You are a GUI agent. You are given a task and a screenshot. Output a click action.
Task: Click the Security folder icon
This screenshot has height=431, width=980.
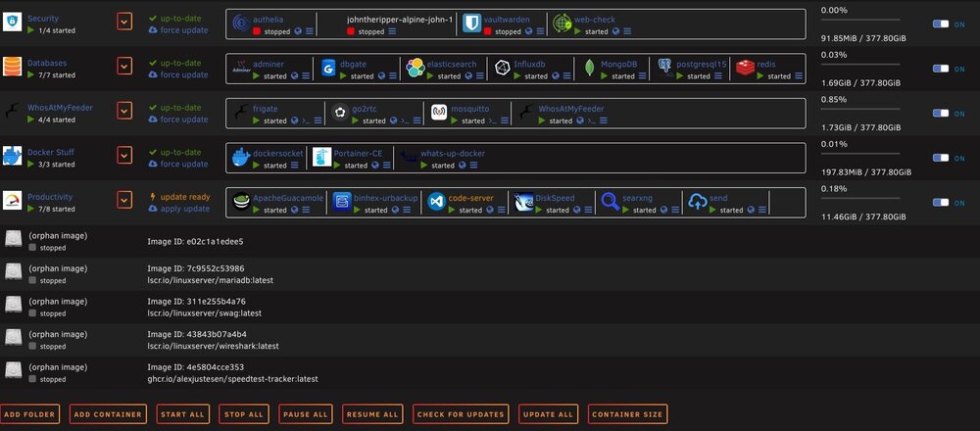[12, 23]
